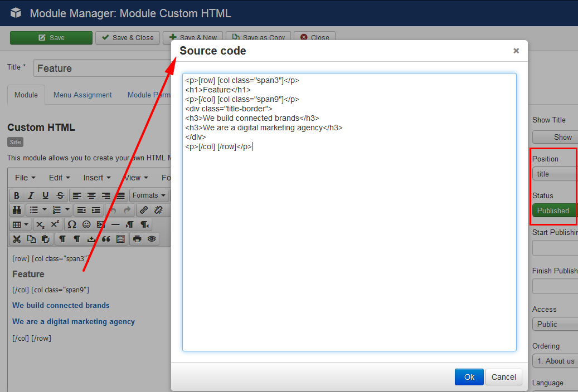
Task: Open the Position dropdown showing title
Action: [x=555, y=174]
